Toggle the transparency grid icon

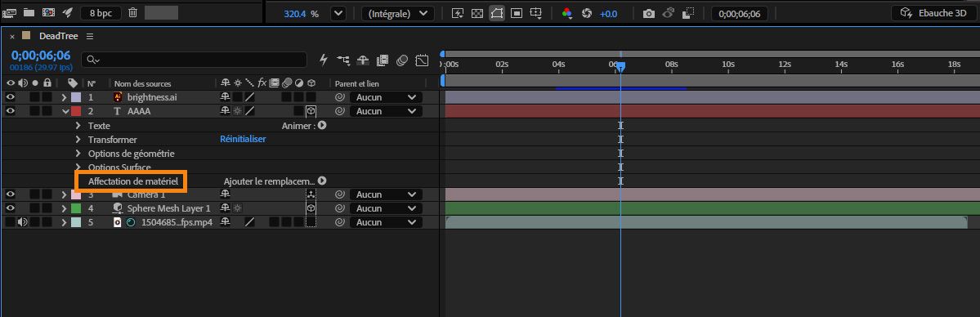pyautogui.click(x=477, y=13)
